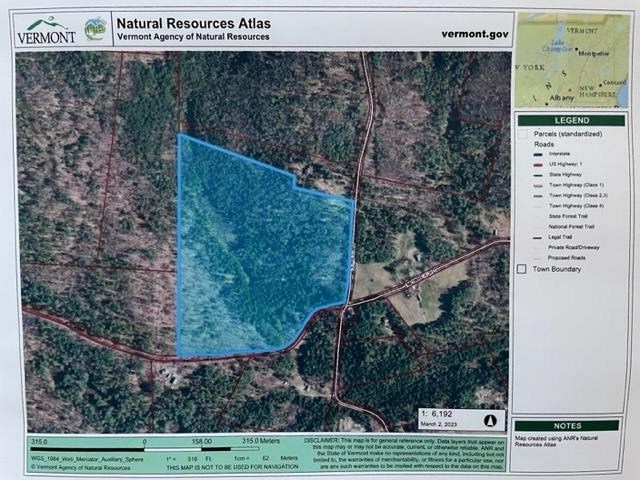Click the US Highway red line symbol

(538, 164)
